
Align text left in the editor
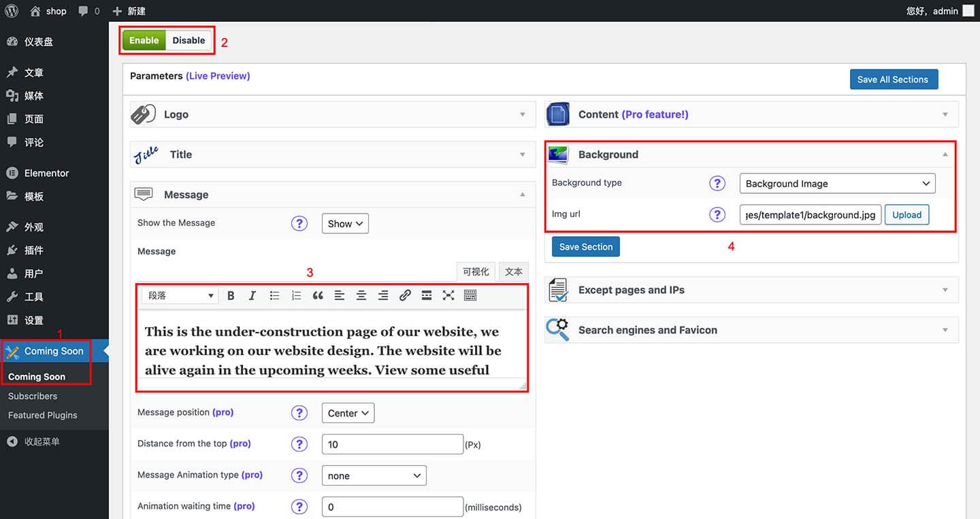pos(340,295)
